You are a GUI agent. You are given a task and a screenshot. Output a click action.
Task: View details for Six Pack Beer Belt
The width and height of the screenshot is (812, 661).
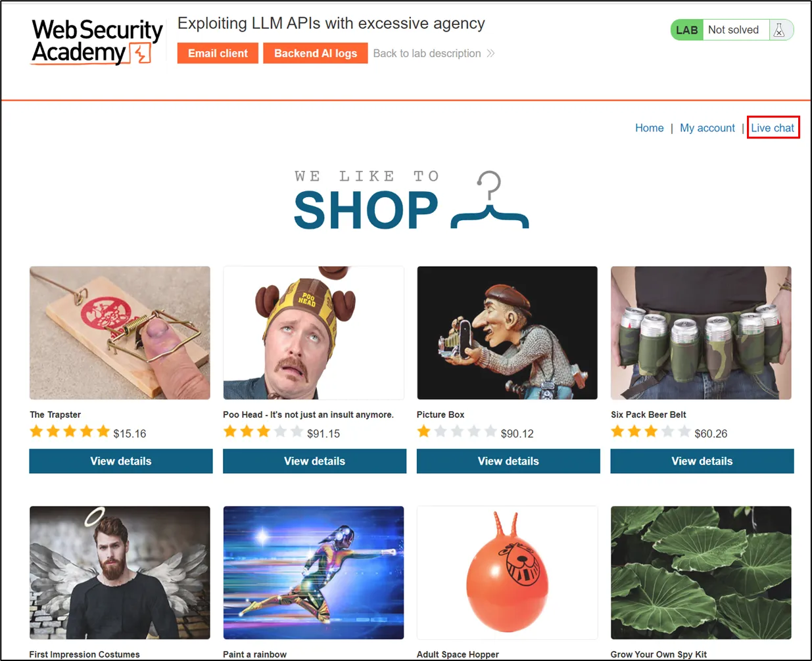702,461
